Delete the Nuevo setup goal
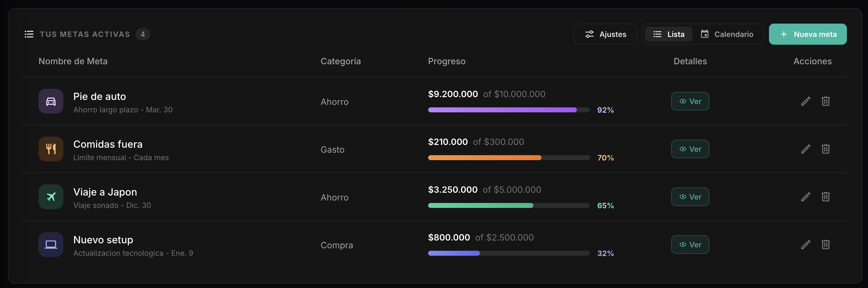The height and width of the screenshot is (288, 868). coord(826,245)
